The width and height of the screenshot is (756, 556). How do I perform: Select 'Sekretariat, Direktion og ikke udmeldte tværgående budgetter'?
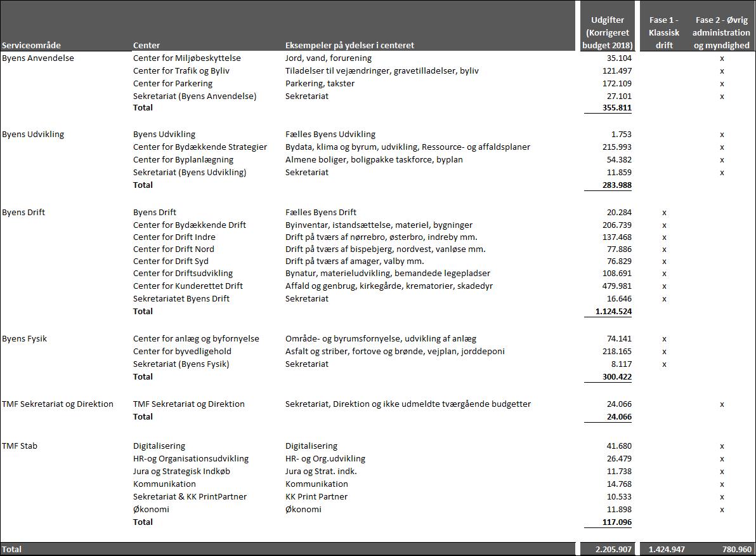point(408,404)
